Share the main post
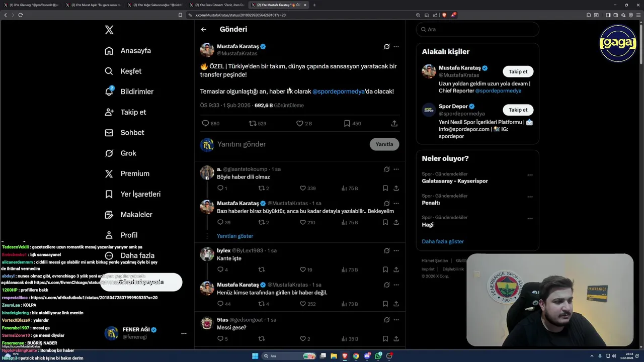 [394, 123]
